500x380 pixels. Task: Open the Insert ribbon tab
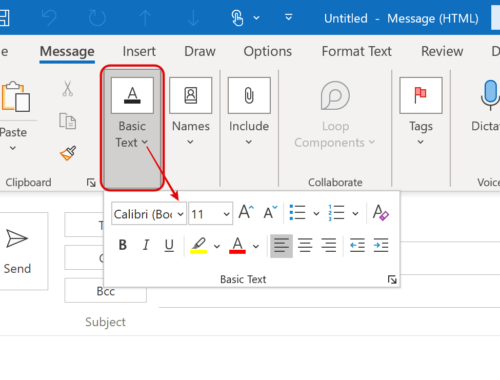coord(139,51)
